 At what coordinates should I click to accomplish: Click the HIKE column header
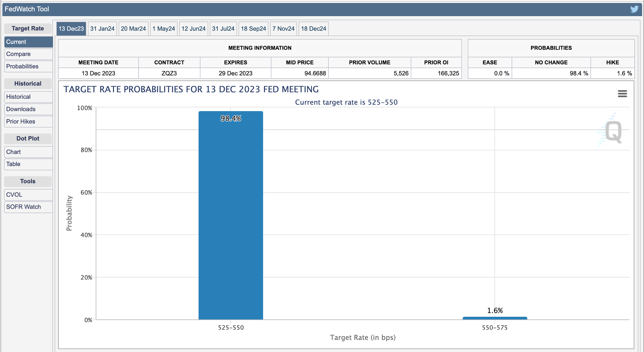tap(612, 62)
